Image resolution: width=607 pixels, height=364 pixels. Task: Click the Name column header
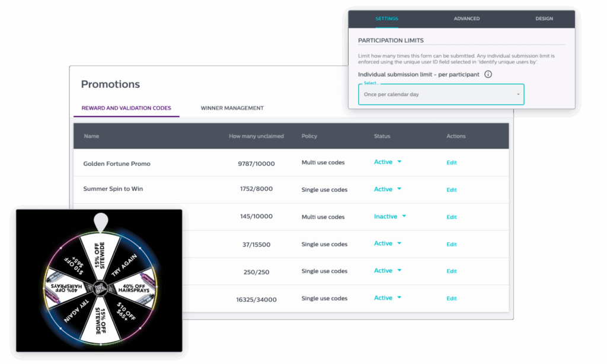point(91,136)
